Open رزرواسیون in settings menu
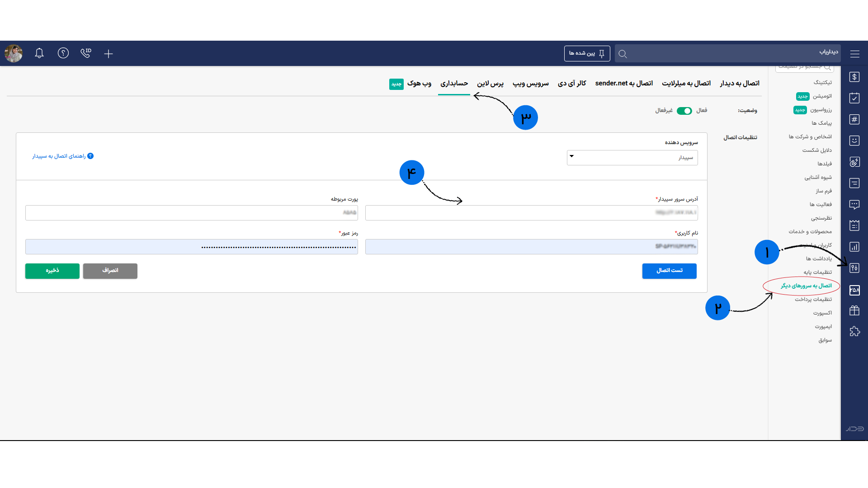The width and height of the screenshot is (868, 488). [821, 110]
